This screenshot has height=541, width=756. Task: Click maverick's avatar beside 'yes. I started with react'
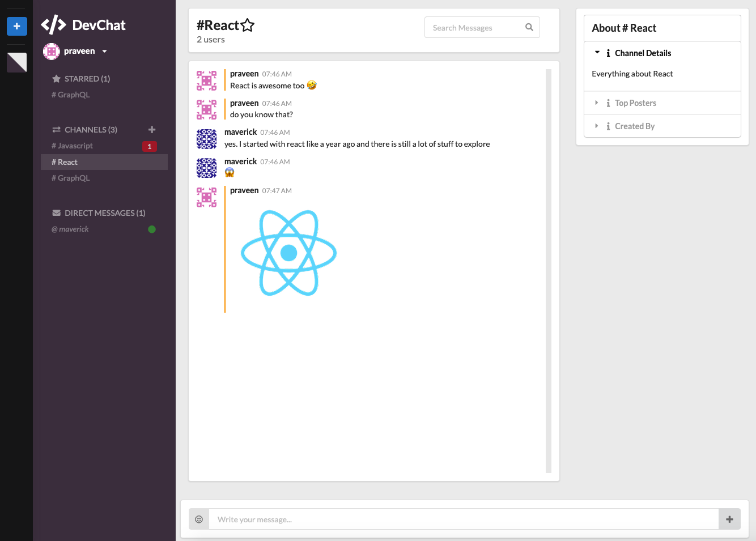(x=206, y=139)
